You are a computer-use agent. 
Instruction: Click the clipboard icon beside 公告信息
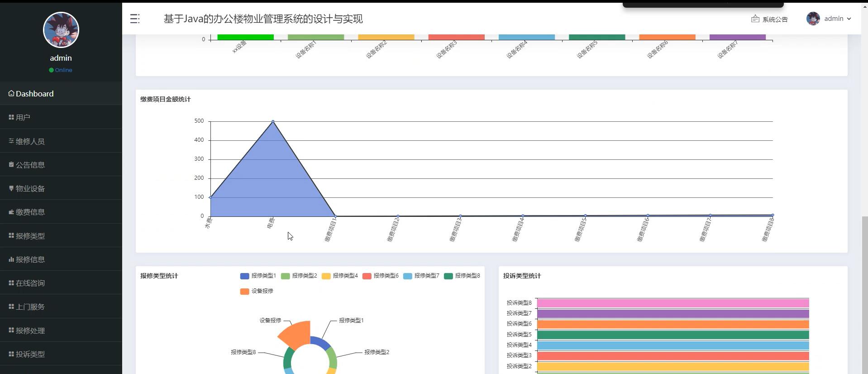click(11, 164)
